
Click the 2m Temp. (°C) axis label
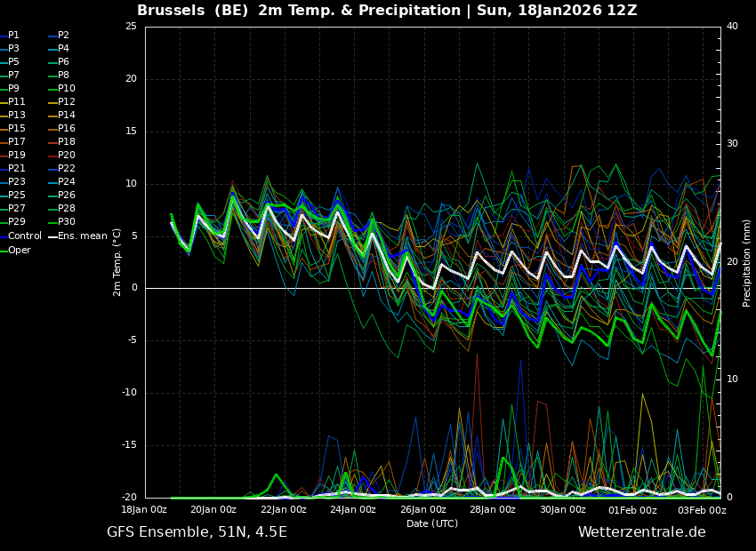(x=117, y=262)
